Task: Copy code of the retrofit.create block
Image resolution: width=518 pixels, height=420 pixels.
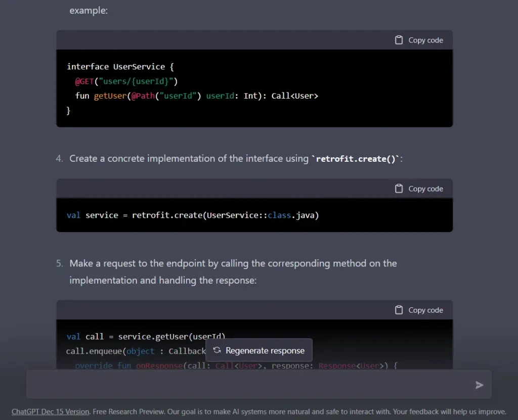Action: click(x=419, y=189)
